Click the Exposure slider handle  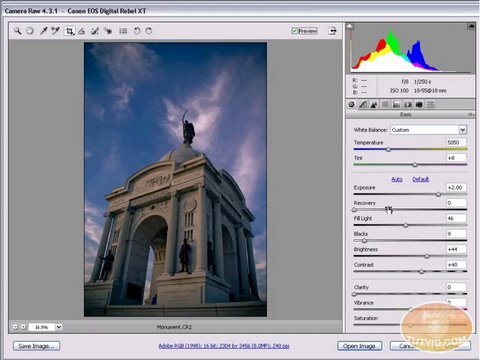[438, 195]
